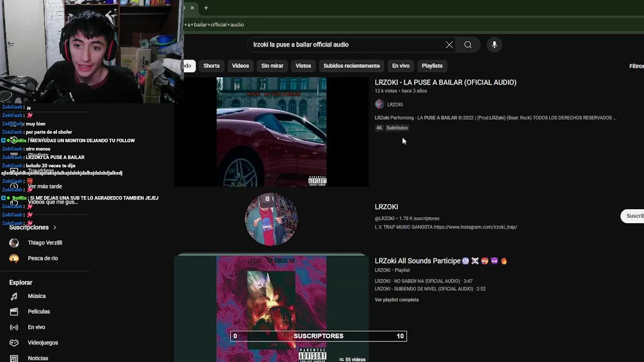Click the playlist cover thumbnail

(271, 309)
